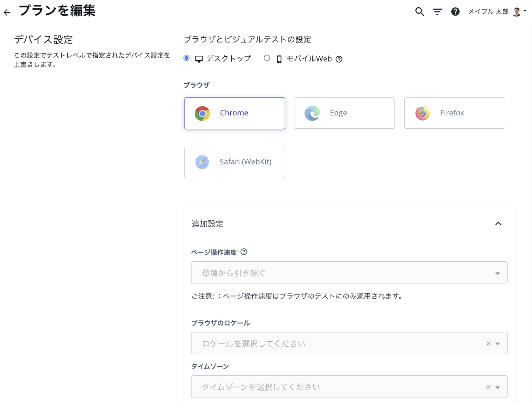
Task: Open the タイムゾーン select box
Action: coord(349,386)
